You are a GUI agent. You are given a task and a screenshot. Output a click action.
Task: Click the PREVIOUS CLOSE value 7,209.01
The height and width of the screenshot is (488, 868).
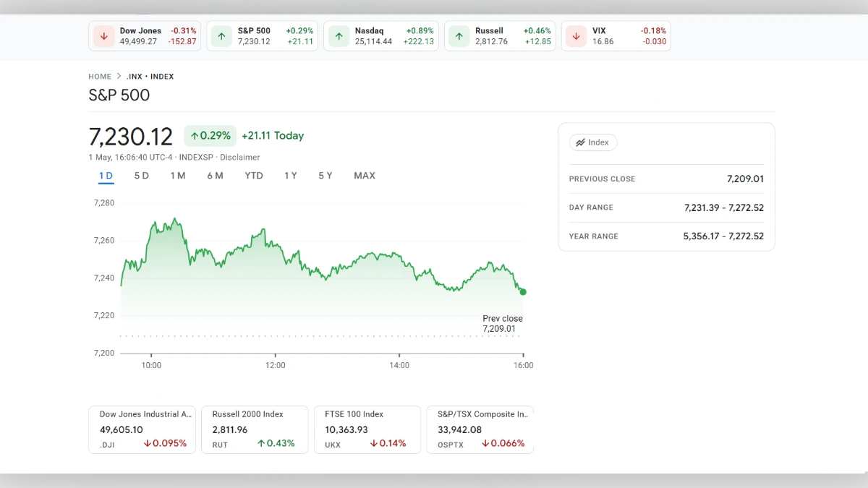[x=745, y=179]
